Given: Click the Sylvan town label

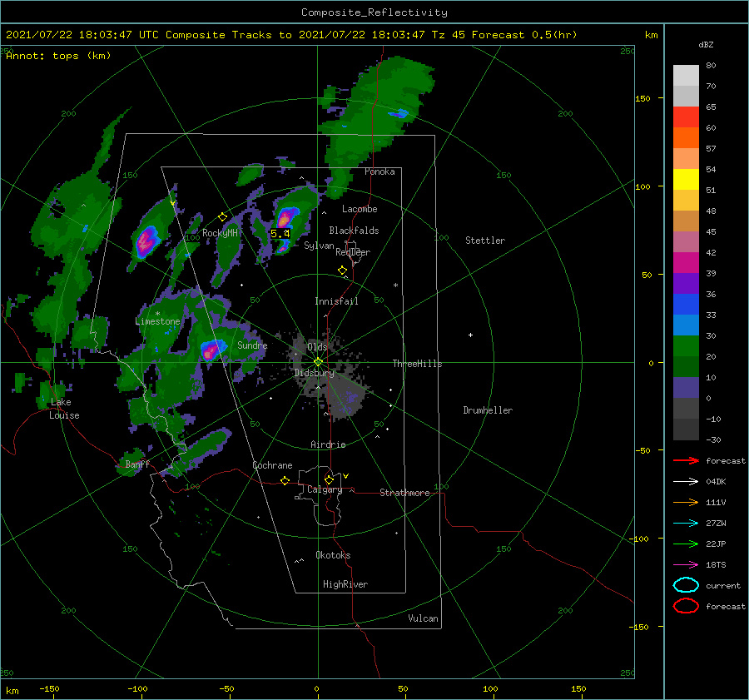Looking at the screenshot, I should (x=319, y=246).
